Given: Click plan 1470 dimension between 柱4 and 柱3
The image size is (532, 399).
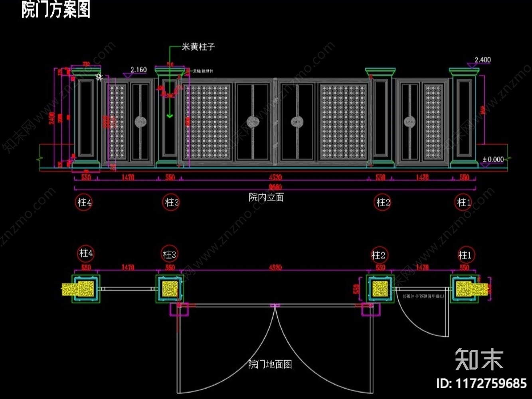Looking at the screenshot, I should tap(128, 267).
